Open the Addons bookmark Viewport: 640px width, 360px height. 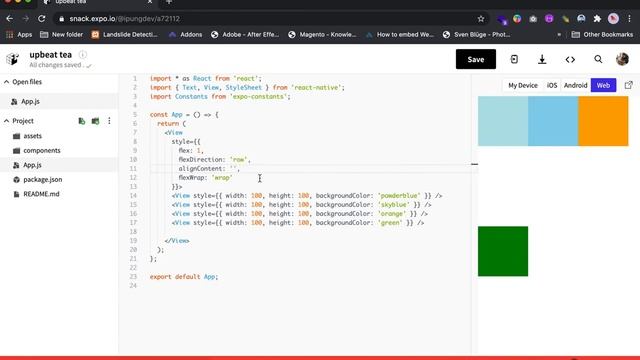186,35
